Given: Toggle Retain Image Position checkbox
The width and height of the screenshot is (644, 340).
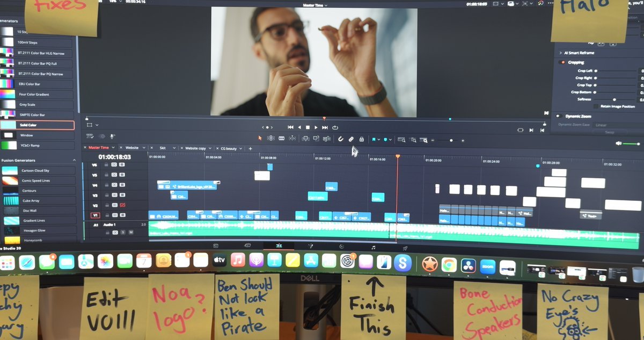Looking at the screenshot, I should click(x=596, y=106).
